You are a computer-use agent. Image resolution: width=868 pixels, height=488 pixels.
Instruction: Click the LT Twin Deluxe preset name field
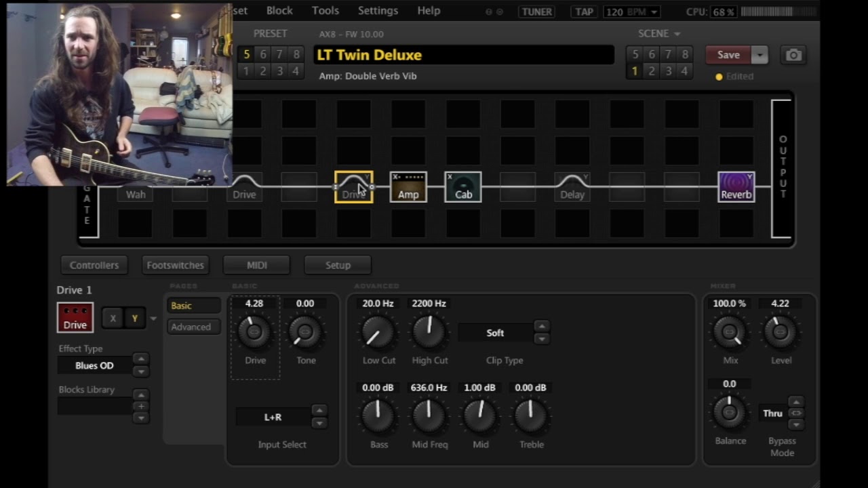pos(464,55)
